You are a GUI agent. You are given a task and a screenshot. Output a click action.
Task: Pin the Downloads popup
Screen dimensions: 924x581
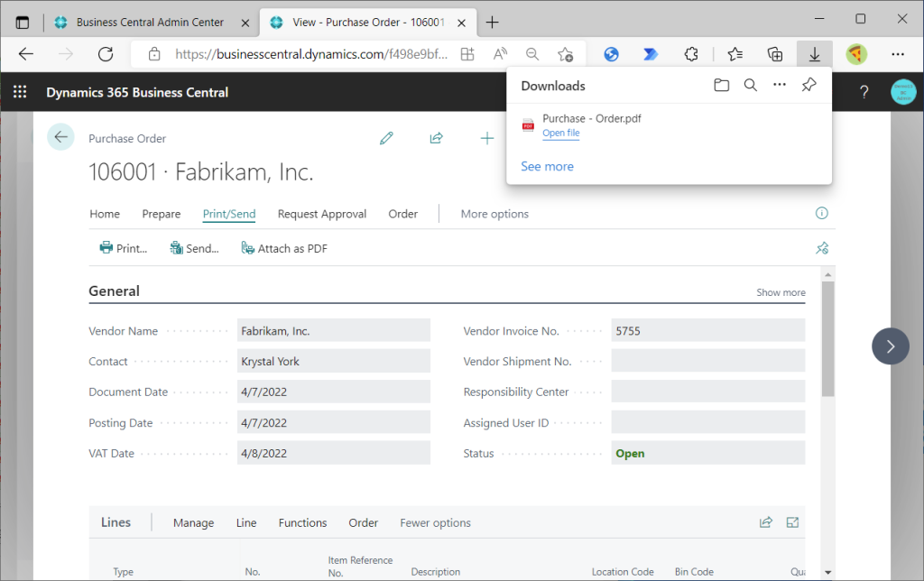tap(809, 85)
